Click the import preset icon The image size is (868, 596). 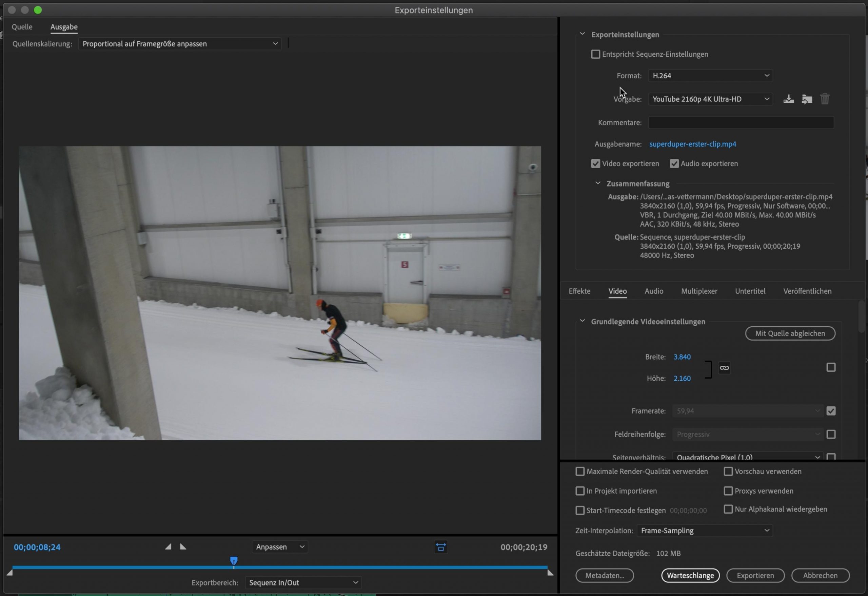[807, 99]
